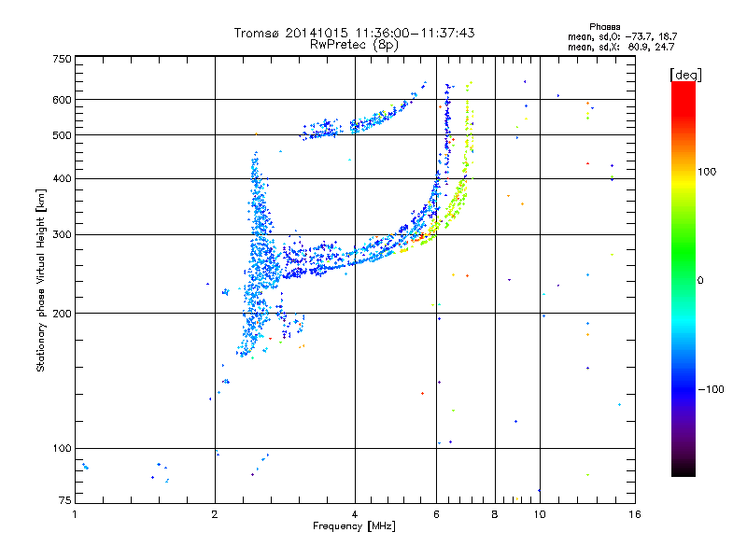Screen dimensions: 747x560
Task: Click x-axis tick label '6'
Action: click(x=436, y=515)
